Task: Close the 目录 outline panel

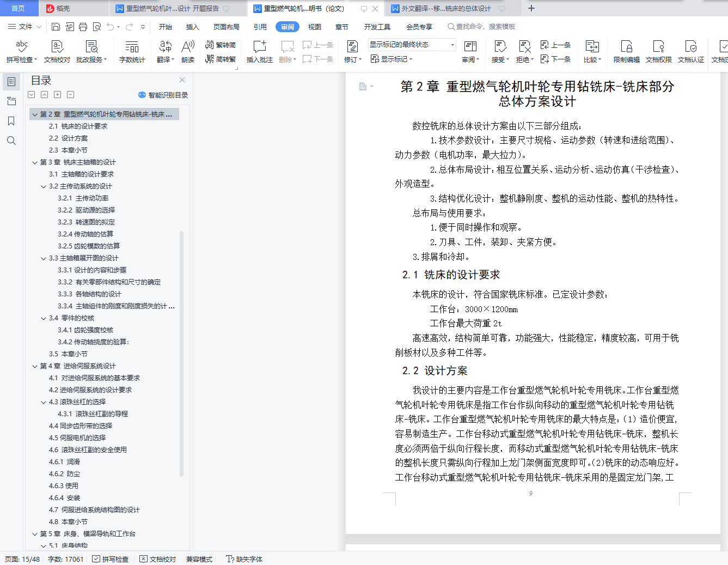Action: point(182,80)
